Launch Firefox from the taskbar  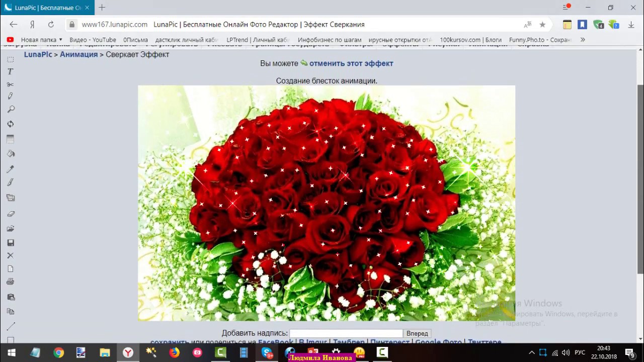[174, 353]
